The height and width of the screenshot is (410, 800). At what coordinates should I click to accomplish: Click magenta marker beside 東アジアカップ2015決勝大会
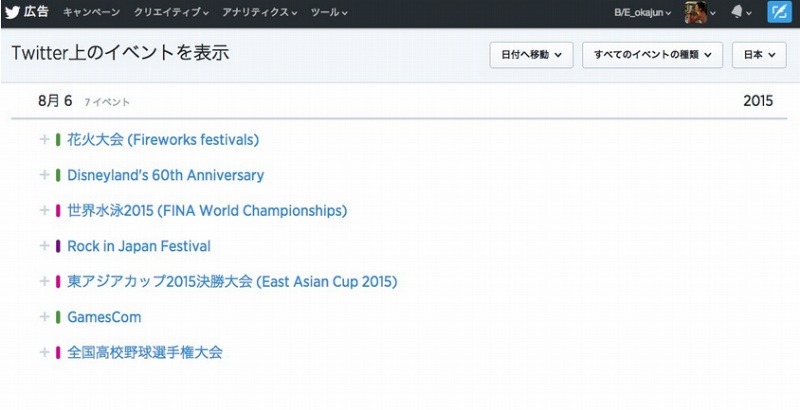58,281
